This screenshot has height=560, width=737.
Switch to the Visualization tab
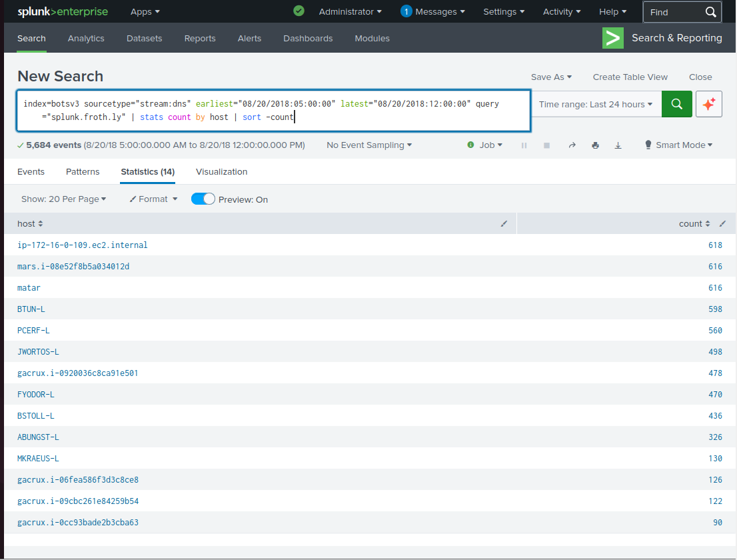pos(221,171)
